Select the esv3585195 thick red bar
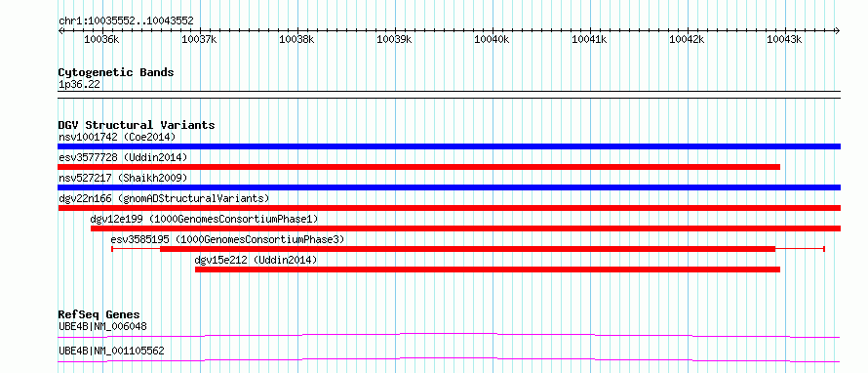The image size is (868, 373). [x=468, y=249]
